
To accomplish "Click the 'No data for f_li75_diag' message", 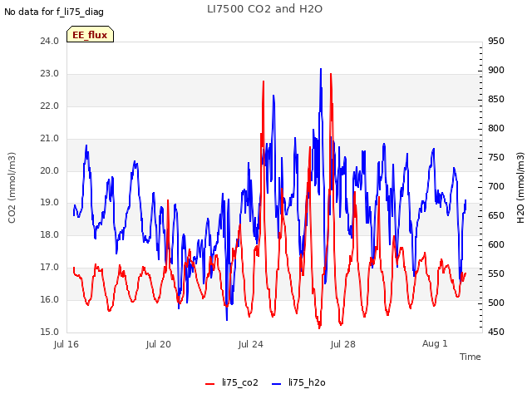I will click(x=54, y=12).
